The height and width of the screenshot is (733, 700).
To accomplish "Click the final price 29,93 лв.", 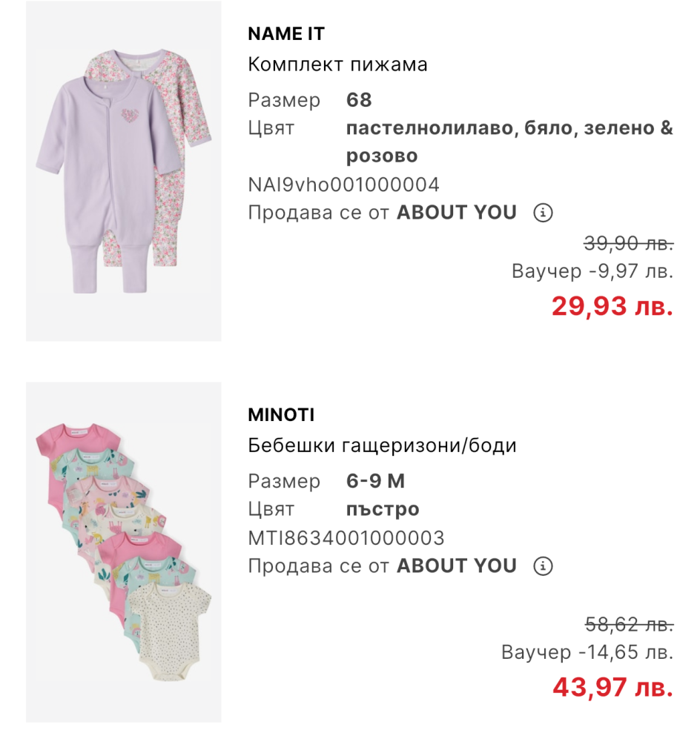I will coord(612,305).
